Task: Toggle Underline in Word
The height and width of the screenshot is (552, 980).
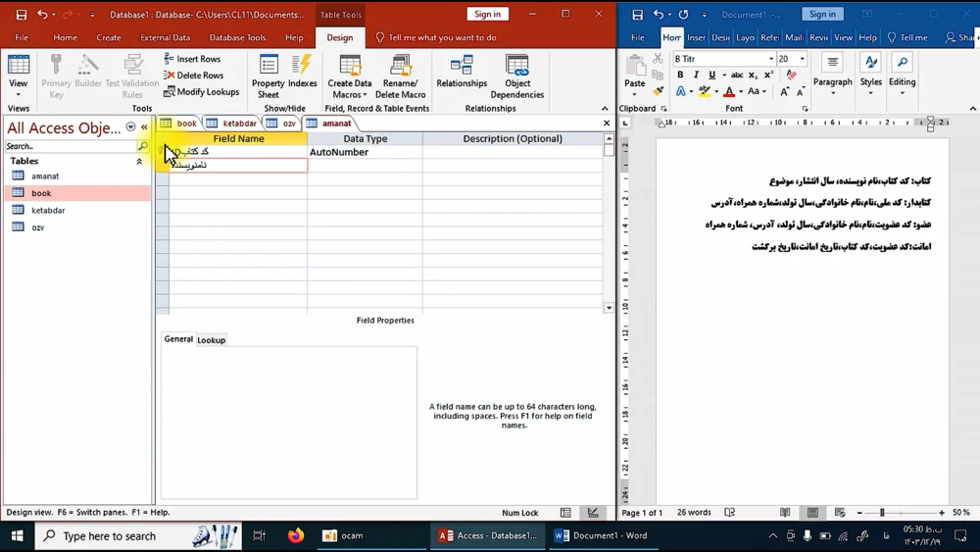Action: pos(711,75)
